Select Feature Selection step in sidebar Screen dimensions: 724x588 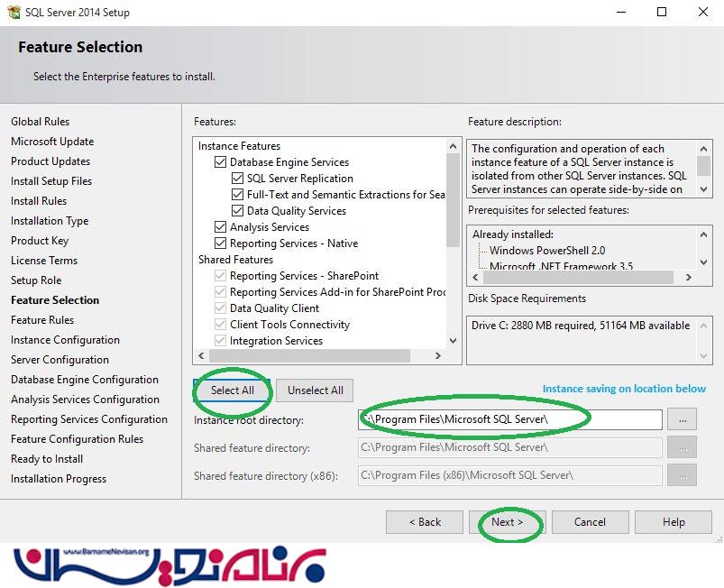(55, 300)
